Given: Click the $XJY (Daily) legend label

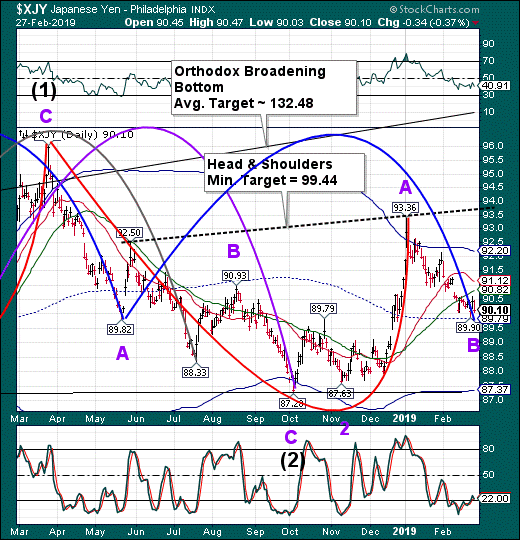Looking at the screenshot, I should tap(76, 134).
